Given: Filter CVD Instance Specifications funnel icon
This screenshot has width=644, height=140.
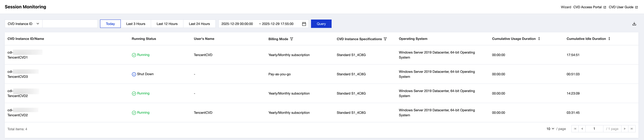Looking at the screenshot, I should coord(385,39).
